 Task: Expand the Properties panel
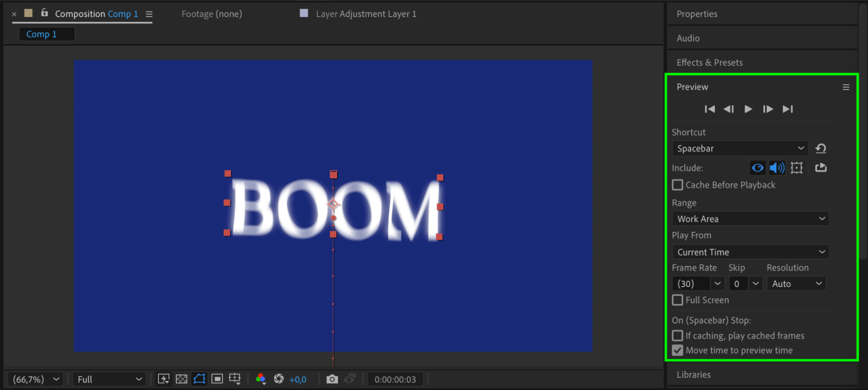pyautogui.click(x=697, y=14)
